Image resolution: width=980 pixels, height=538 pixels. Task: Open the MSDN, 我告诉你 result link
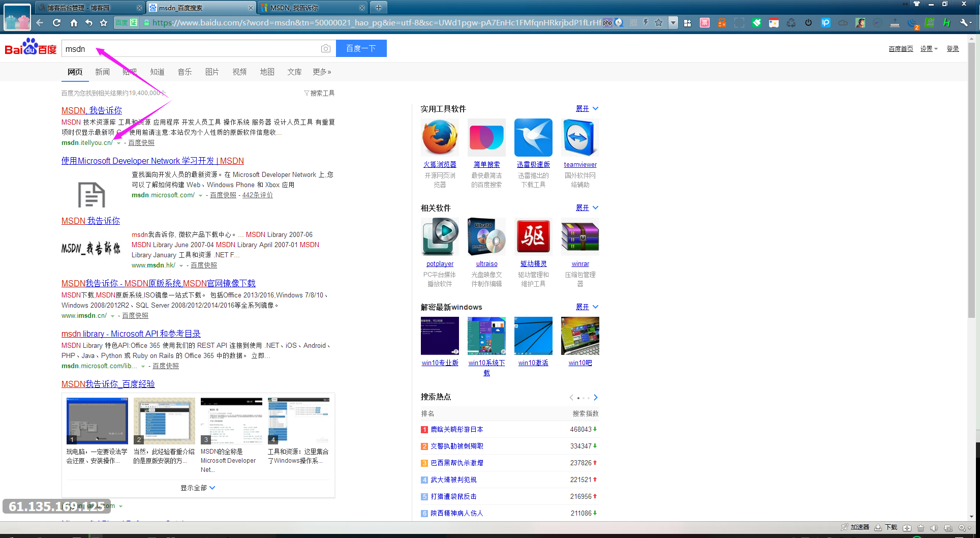pyautogui.click(x=91, y=110)
